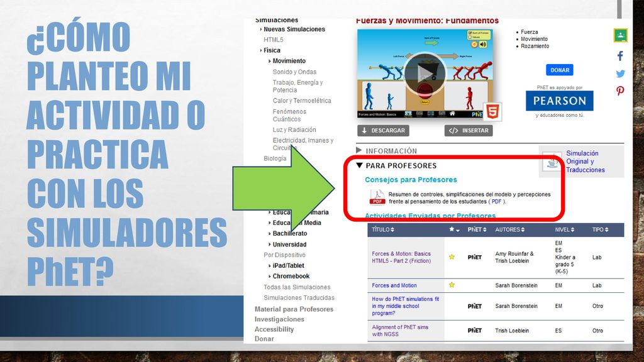Open the PDF link in the teacher summary

[x=496, y=202]
